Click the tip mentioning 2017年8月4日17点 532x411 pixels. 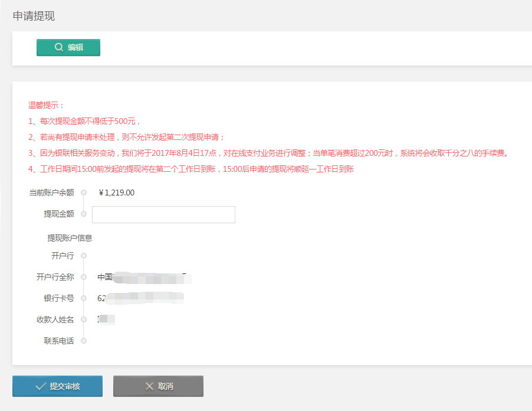click(268, 153)
